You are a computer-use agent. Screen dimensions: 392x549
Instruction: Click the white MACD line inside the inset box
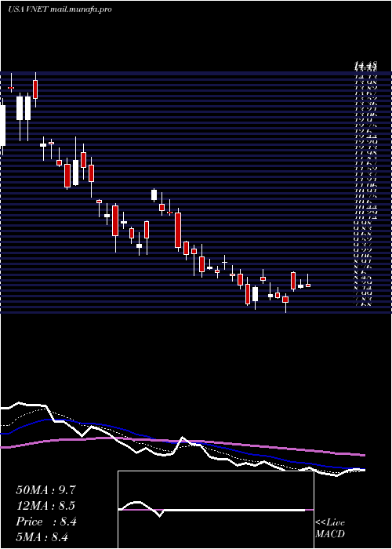coord(212,510)
